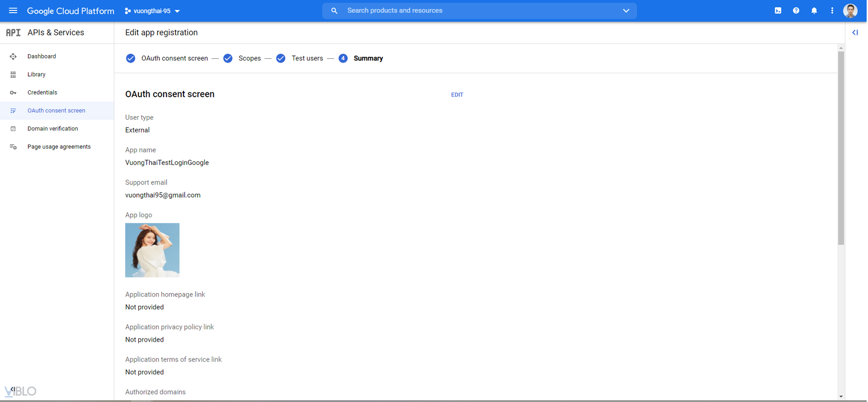
Task: Open the main navigation hamburger menu
Action: click(x=13, y=11)
